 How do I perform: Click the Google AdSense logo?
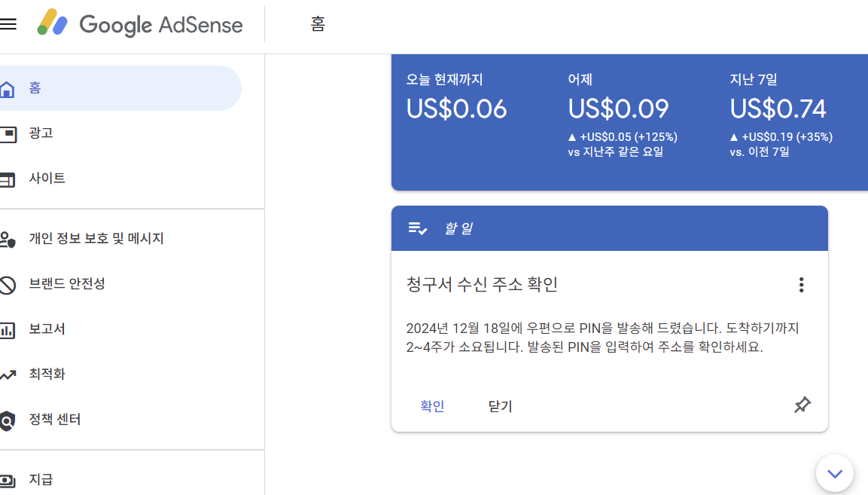[140, 24]
